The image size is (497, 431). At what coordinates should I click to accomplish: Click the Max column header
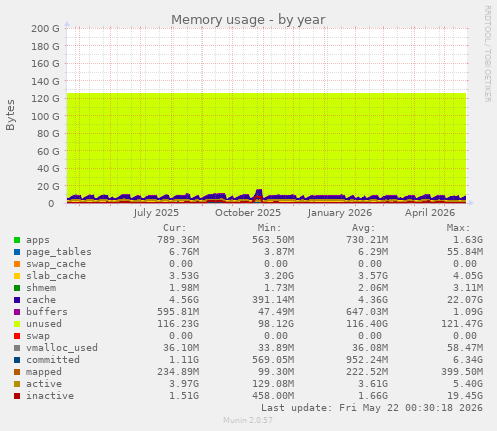pos(458,228)
